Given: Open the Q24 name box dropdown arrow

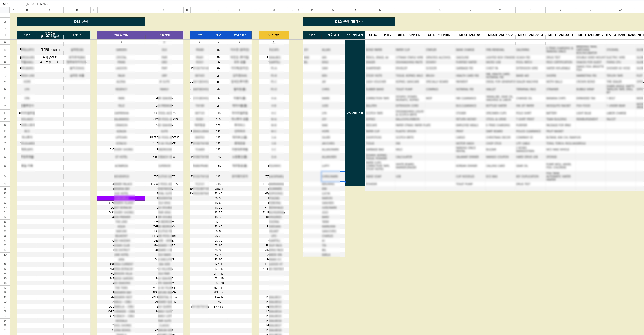Looking at the screenshot, I should click(x=20, y=4).
